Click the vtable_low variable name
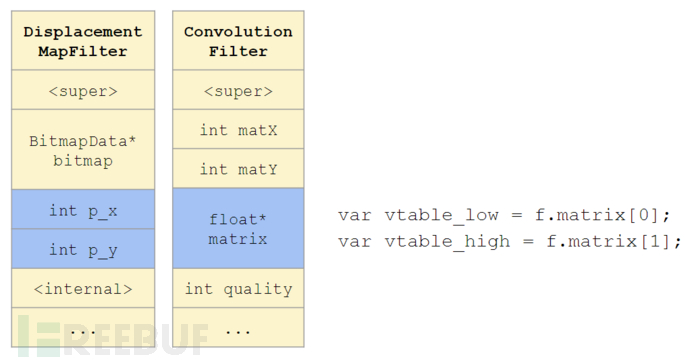 [x=441, y=215]
